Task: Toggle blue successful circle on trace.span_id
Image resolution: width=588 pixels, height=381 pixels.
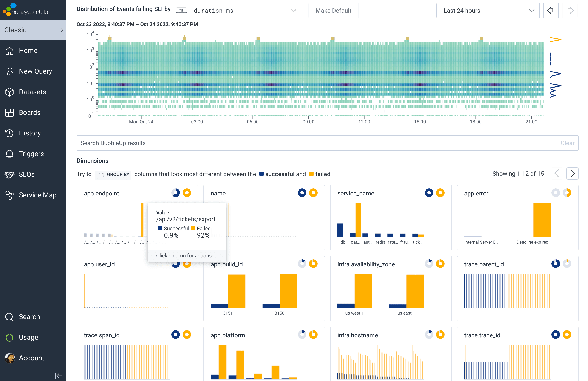Action: 175,335
